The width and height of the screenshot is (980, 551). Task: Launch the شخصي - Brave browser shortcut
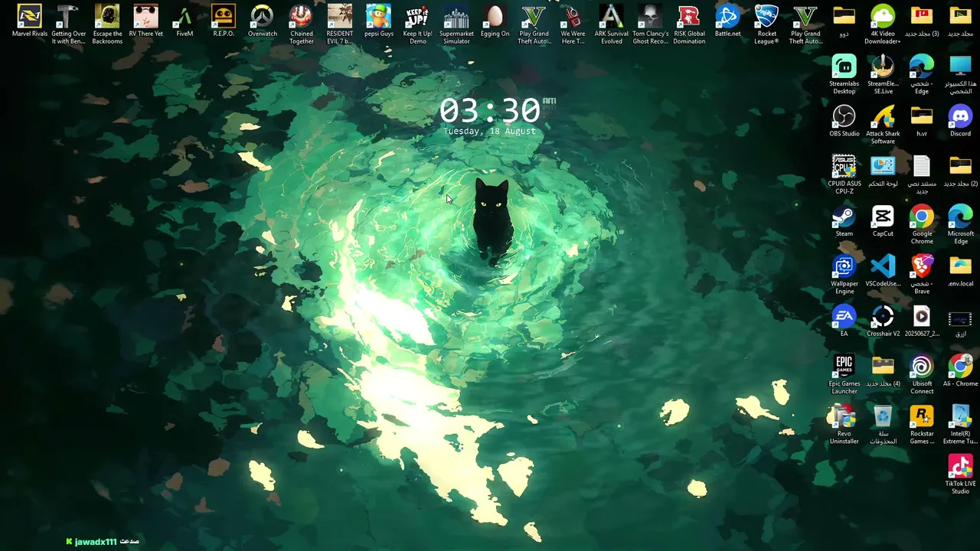(922, 274)
